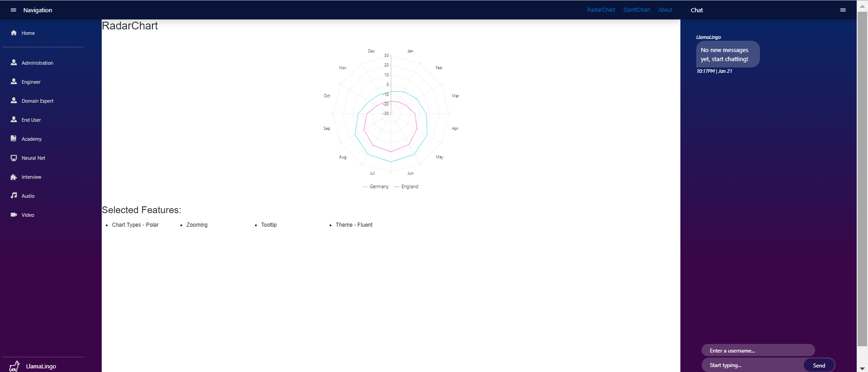Screen dimensions: 868x372
Task: Open Administration via its person icon
Action: coord(14,62)
